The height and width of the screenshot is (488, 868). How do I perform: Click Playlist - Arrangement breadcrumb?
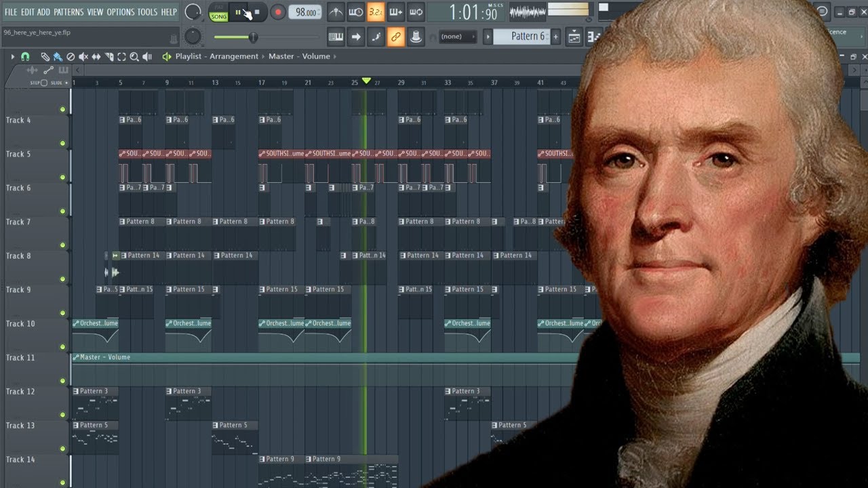click(216, 57)
